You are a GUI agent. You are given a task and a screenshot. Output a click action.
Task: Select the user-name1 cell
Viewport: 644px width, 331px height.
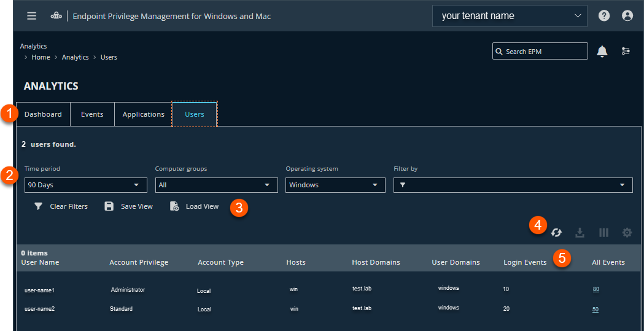pos(39,290)
